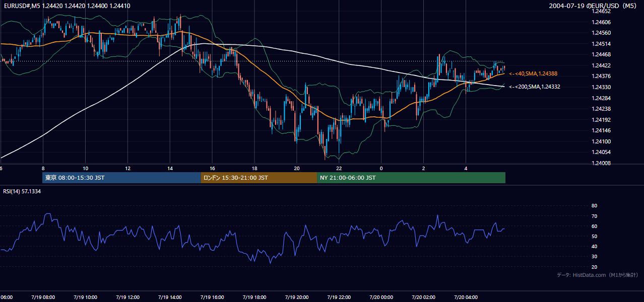The height and width of the screenshot is (302, 644).
Task: Click price axis value 1.24422
Action: click(601, 65)
